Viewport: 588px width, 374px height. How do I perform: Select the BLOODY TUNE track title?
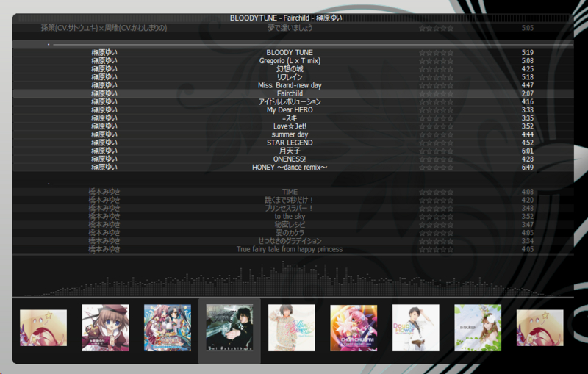coord(290,53)
